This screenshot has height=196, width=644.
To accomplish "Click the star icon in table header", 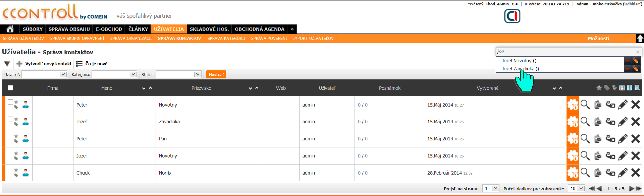I will click(x=599, y=88).
